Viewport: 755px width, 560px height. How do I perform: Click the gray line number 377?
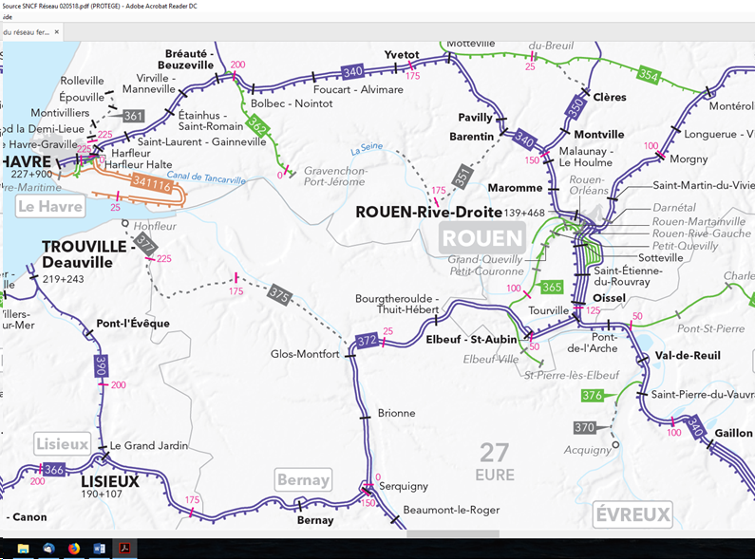point(145,244)
